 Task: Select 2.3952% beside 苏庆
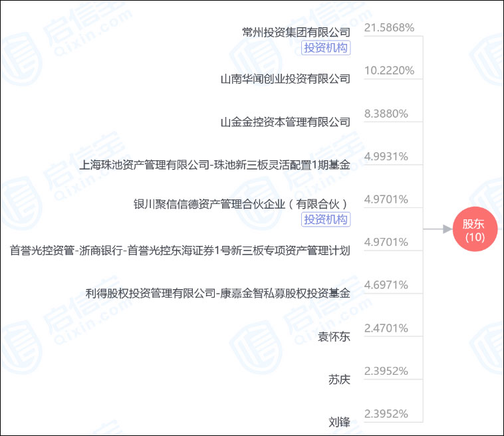pos(386,371)
